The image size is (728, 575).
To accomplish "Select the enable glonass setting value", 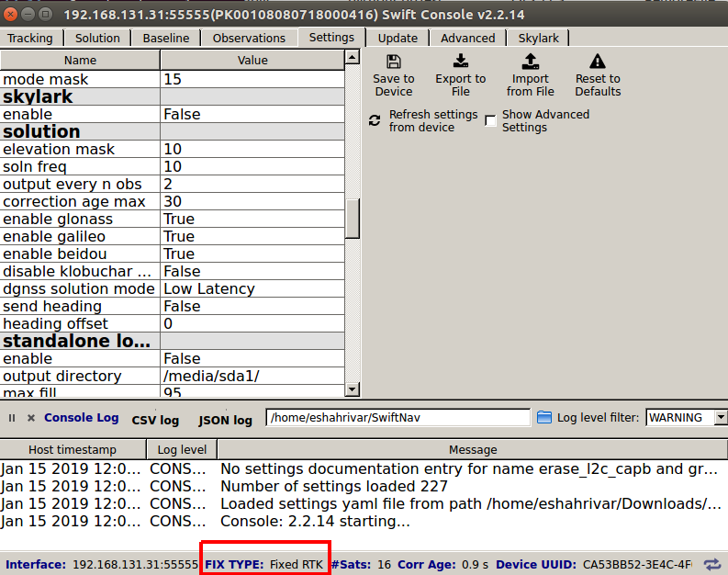I will [x=252, y=219].
